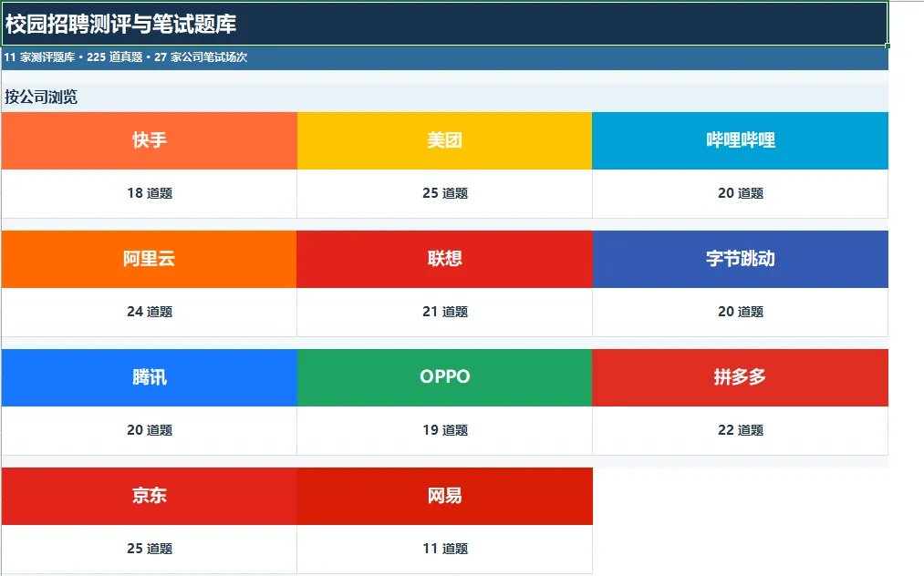The width and height of the screenshot is (924, 576).
Task: Click 18 道题 under 快手
Action: click(149, 194)
